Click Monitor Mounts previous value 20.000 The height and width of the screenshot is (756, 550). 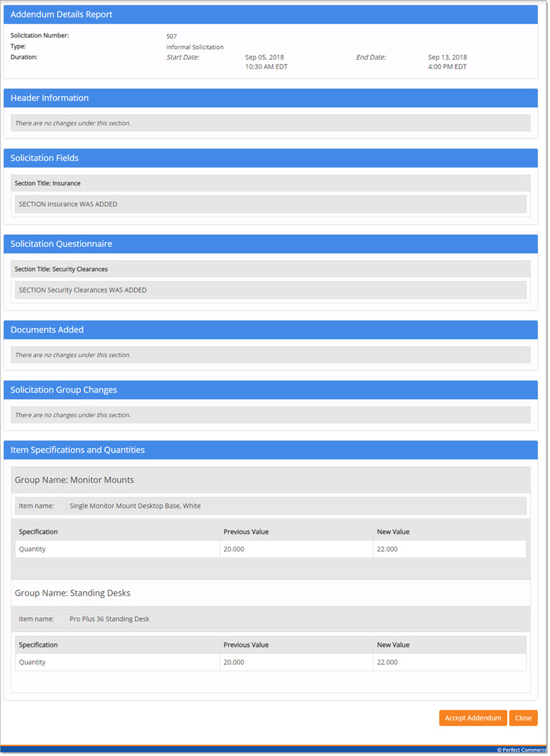click(x=234, y=549)
